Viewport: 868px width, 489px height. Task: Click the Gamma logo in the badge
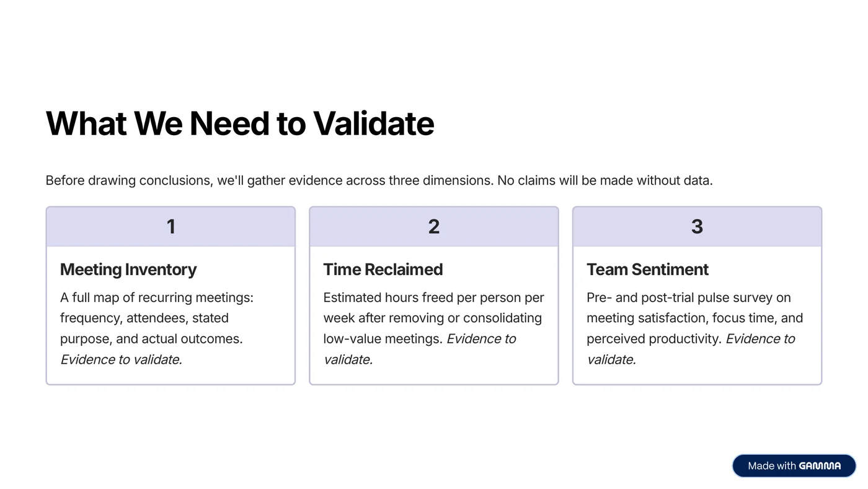(x=820, y=465)
